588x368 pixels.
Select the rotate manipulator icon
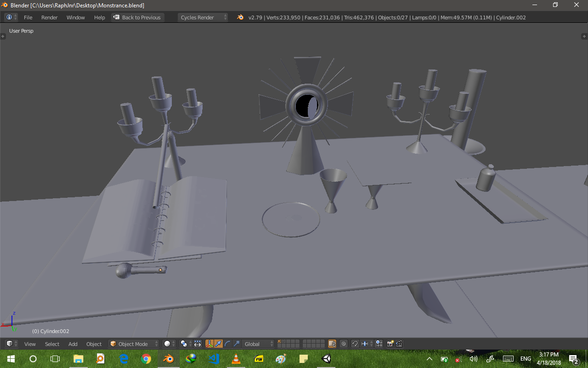tap(227, 344)
